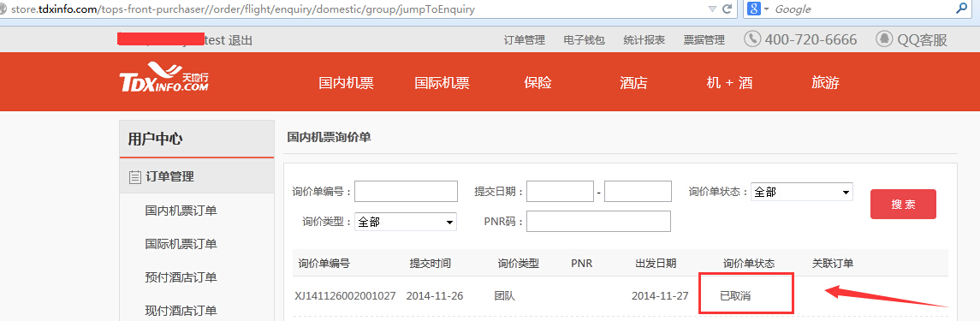Image resolution: width=980 pixels, height=321 pixels.
Task: Select 订单管理 sidebar heading
Action: [x=169, y=176]
